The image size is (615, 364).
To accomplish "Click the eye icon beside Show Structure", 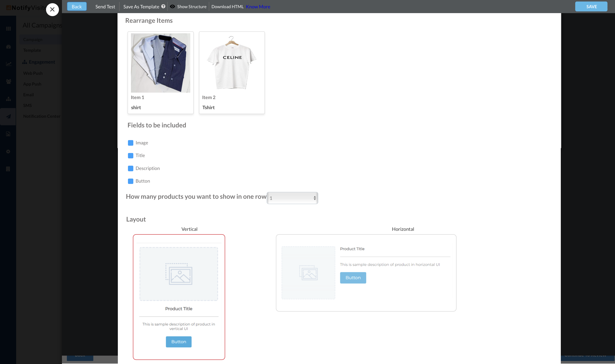I will [172, 6].
